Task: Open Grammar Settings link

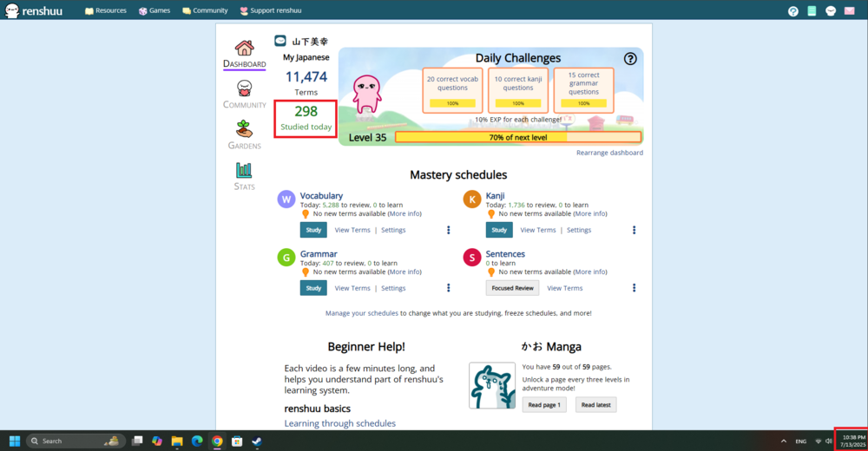Action: [393, 288]
